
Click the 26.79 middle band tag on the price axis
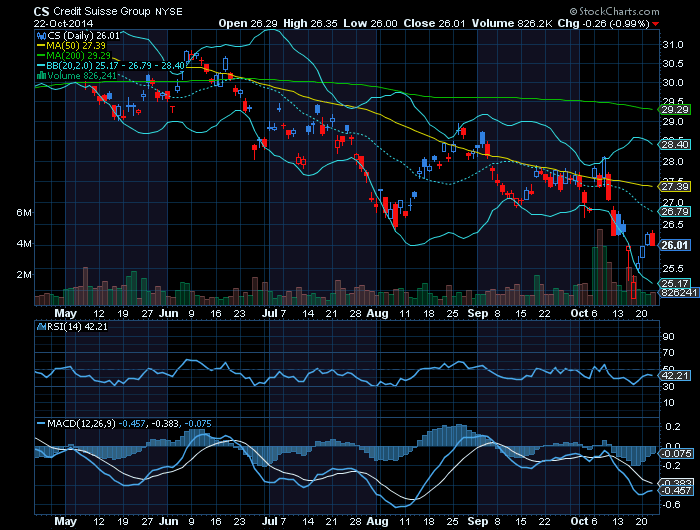675,212
